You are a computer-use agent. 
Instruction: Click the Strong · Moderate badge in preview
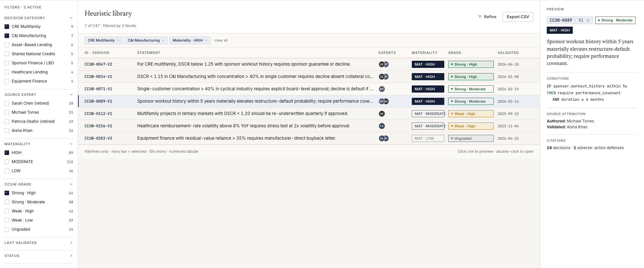pyautogui.click(x=615, y=20)
